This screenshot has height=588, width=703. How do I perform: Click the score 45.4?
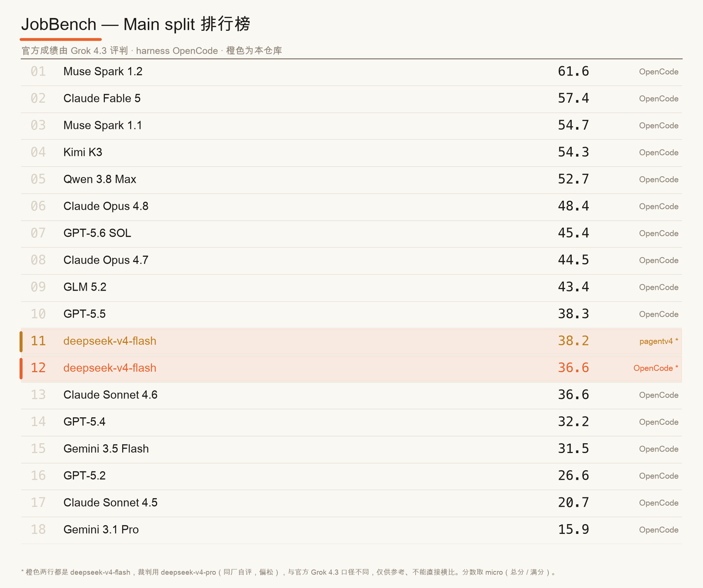pos(573,233)
